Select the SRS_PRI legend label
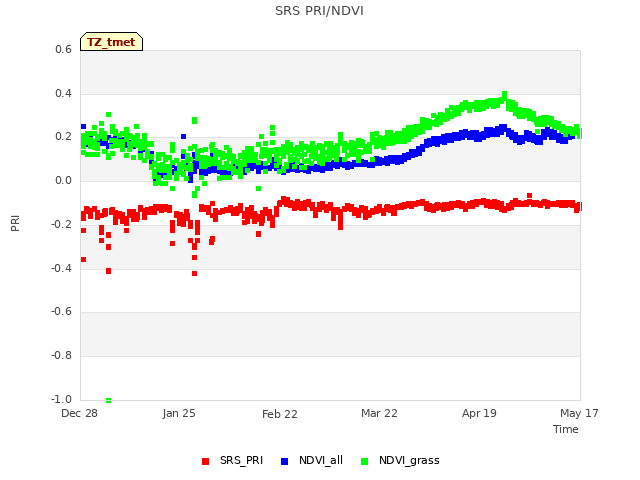 point(241,460)
